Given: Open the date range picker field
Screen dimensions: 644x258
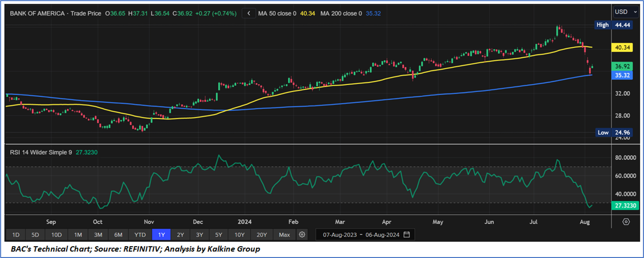Looking at the screenshot, I should pyautogui.click(x=361, y=235).
